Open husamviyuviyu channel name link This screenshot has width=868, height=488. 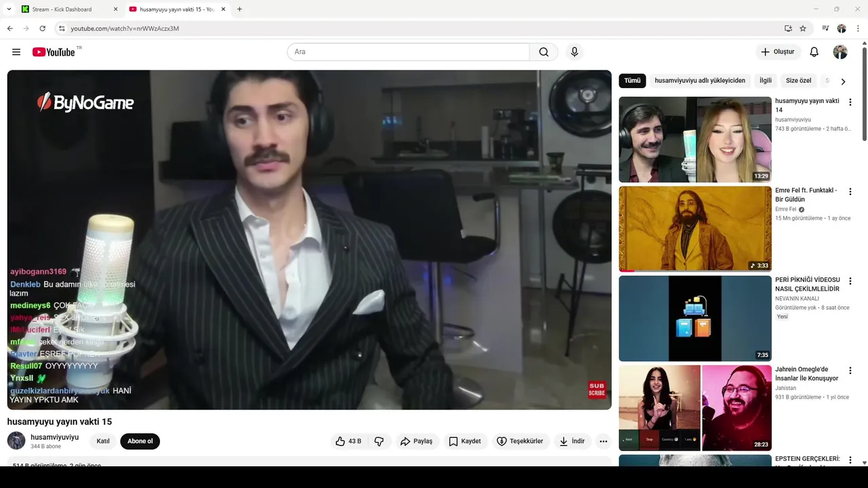coord(54,437)
